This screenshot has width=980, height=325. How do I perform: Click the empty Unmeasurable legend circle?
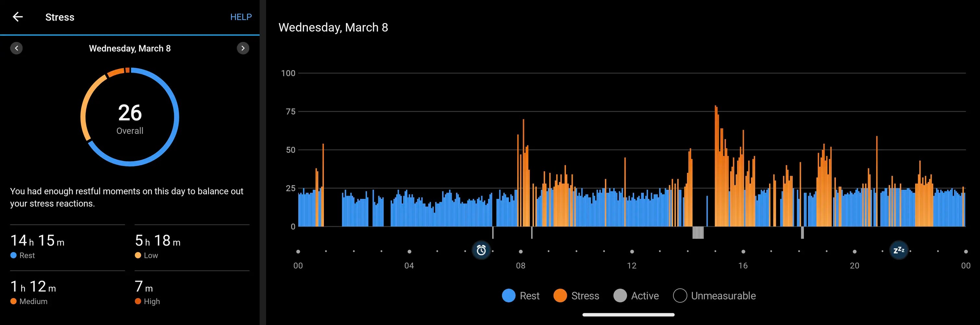pos(680,296)
